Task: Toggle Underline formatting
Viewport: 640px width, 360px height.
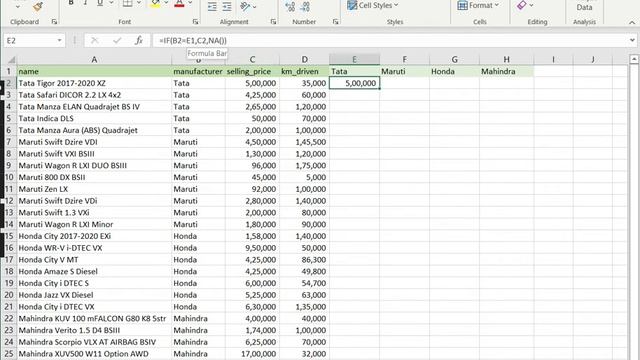Action: (100, 3)
